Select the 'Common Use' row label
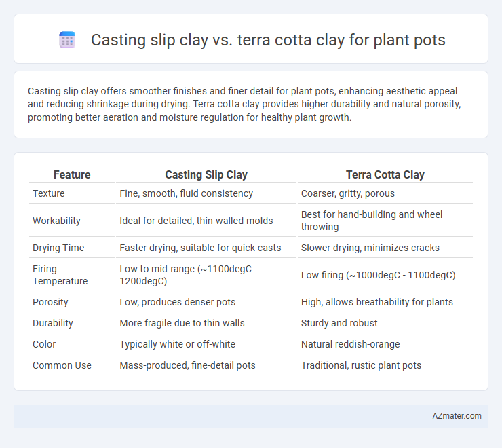Screen dimensions: 502x448 click(62, 365)
